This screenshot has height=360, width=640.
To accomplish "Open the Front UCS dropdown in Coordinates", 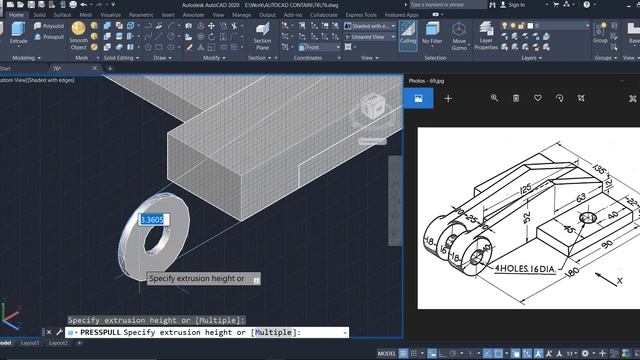I will (x=319, y=47).
